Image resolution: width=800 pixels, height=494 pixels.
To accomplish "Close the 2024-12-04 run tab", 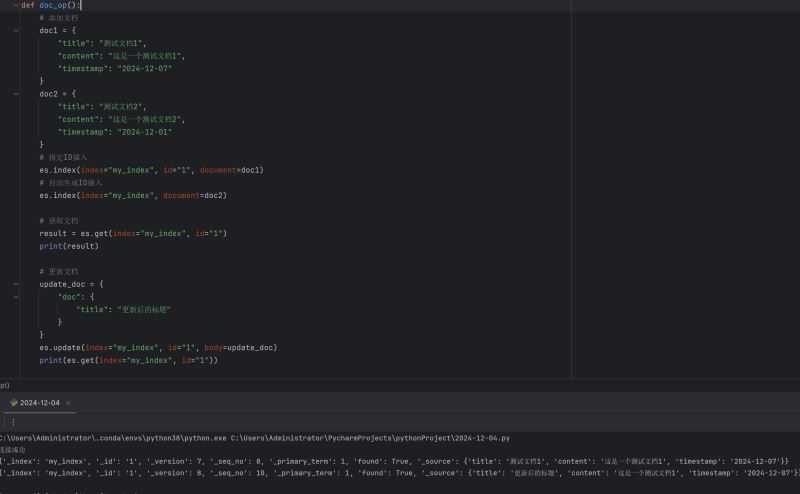I will point(68,403).
